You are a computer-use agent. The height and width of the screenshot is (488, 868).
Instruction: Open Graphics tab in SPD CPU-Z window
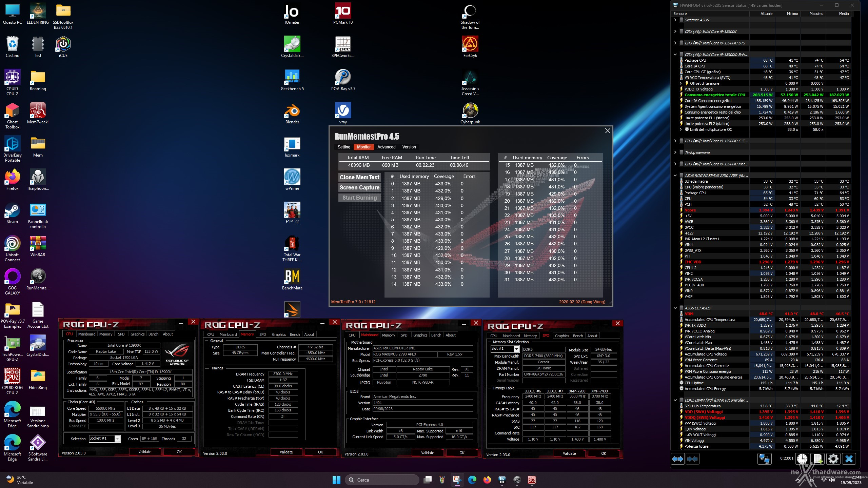pyautogui.click(x=562, y=336)
